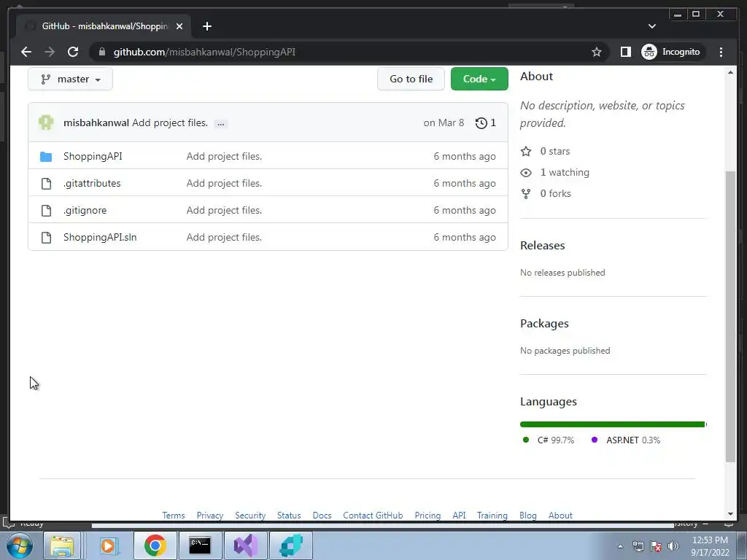
Task: Open the ShoppingAPI folder icon
Action: pyautogui.click(x=46, y=156)
